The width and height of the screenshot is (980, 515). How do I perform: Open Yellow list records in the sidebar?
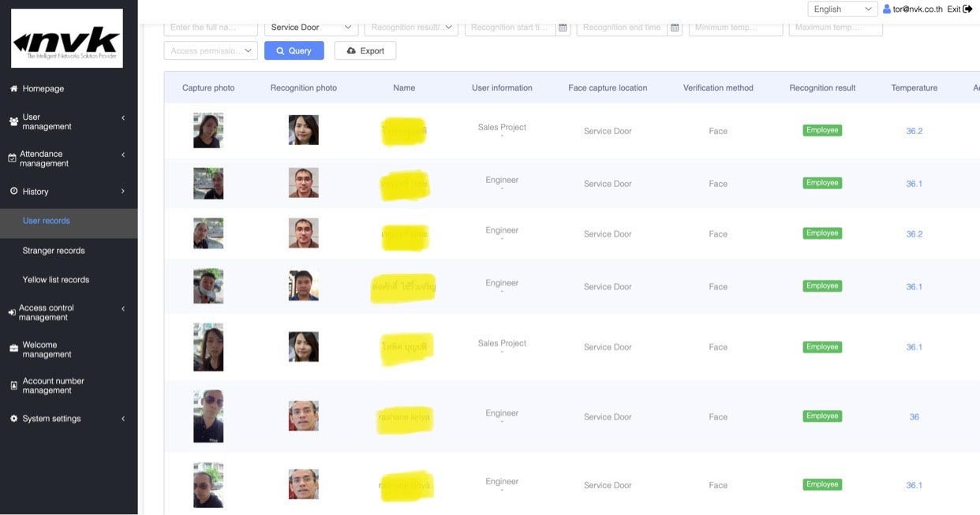tap(56, 280)
